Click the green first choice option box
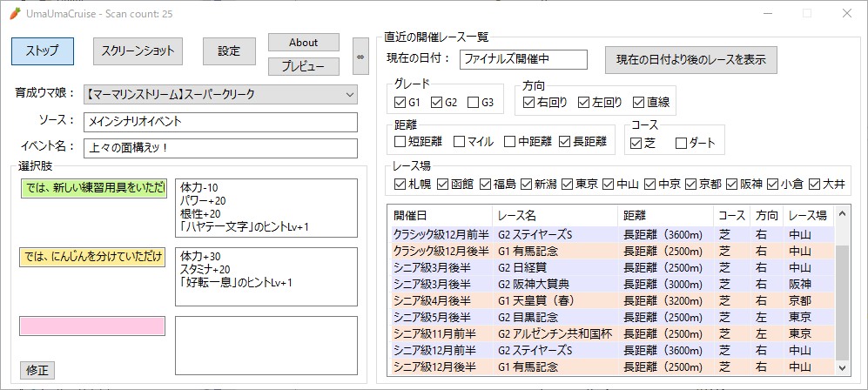This screenshot has height=390, width=868. (x=92, y=188)
